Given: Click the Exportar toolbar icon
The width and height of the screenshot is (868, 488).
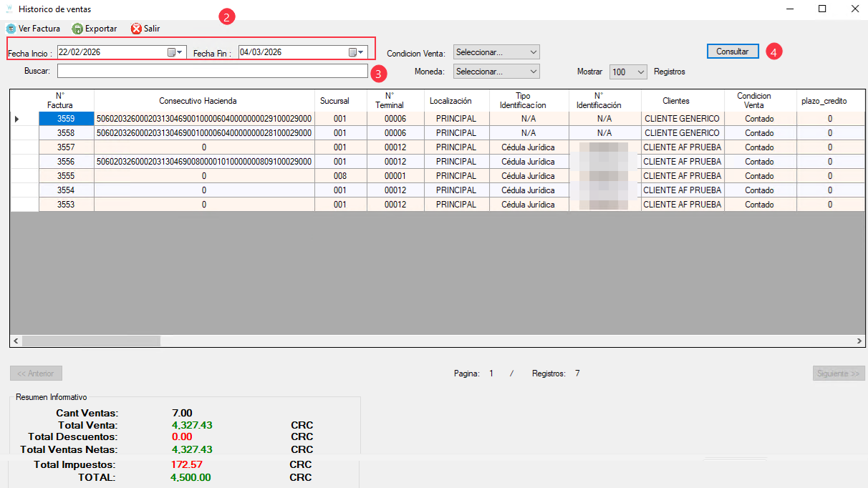Looking at the screenshot, I should click(77, 29).
